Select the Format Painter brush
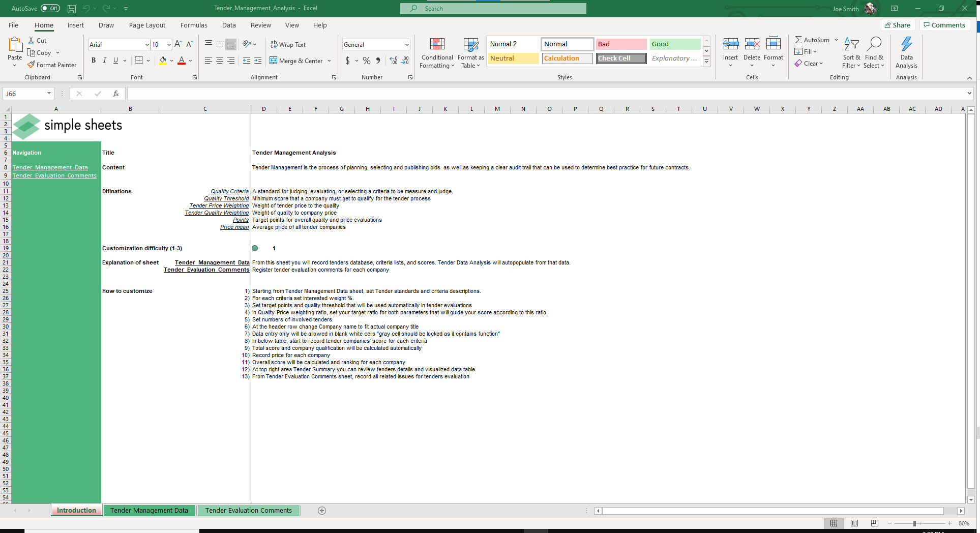 pos(32,65)
